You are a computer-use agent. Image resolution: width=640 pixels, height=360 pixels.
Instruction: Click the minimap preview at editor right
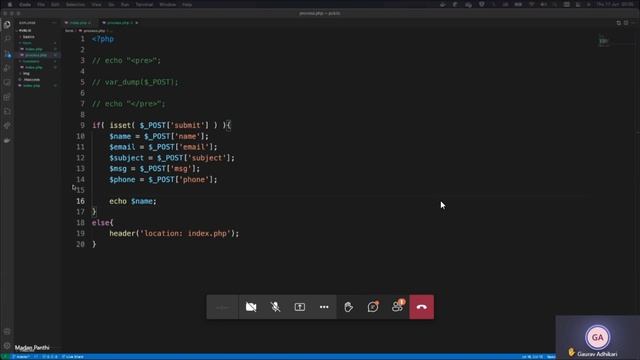pyautogui.click(x=603, y=40)
